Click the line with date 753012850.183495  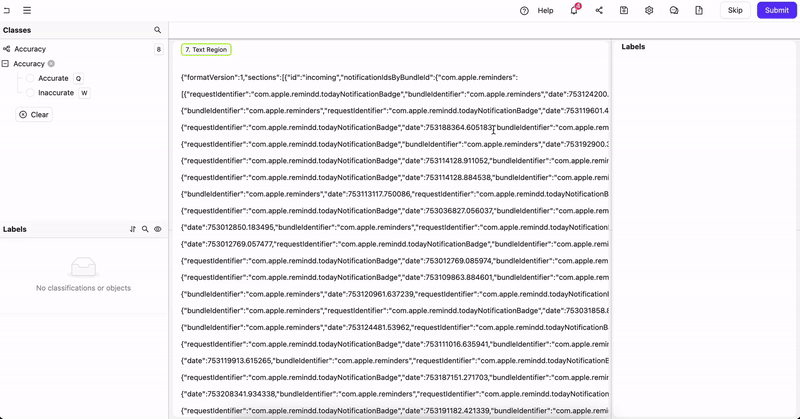[x=395, y=228]
